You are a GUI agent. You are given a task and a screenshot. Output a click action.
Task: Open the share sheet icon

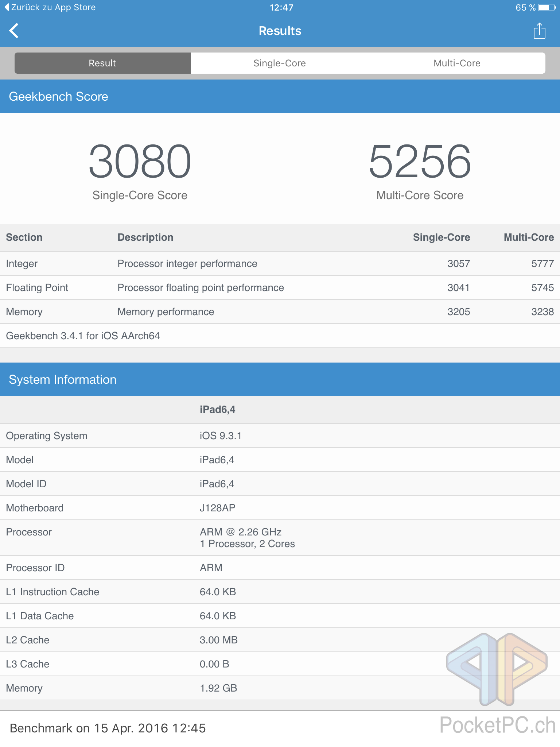click(539, 31)
